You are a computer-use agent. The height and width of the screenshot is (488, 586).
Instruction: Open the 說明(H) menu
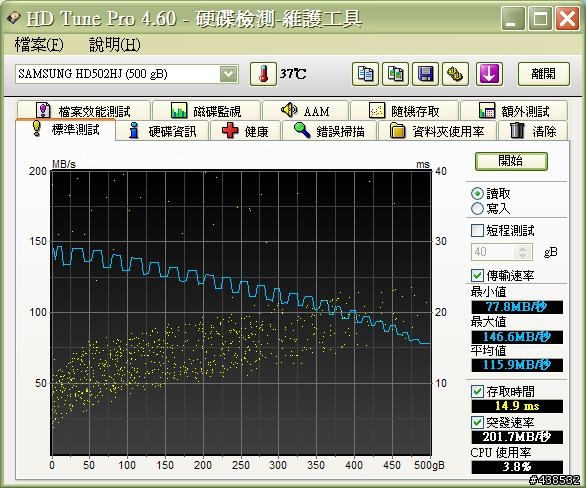(x=114, y=45)
